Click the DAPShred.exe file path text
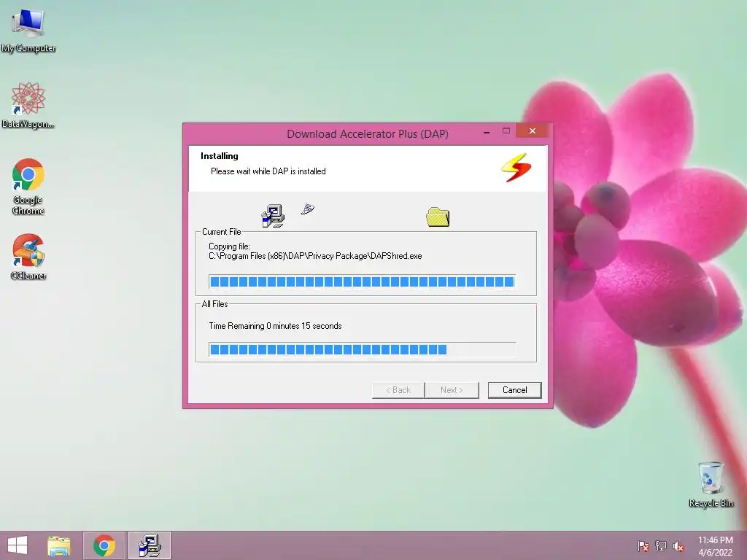747x560 pixels. pyautogui.click(x=315, y=256)
